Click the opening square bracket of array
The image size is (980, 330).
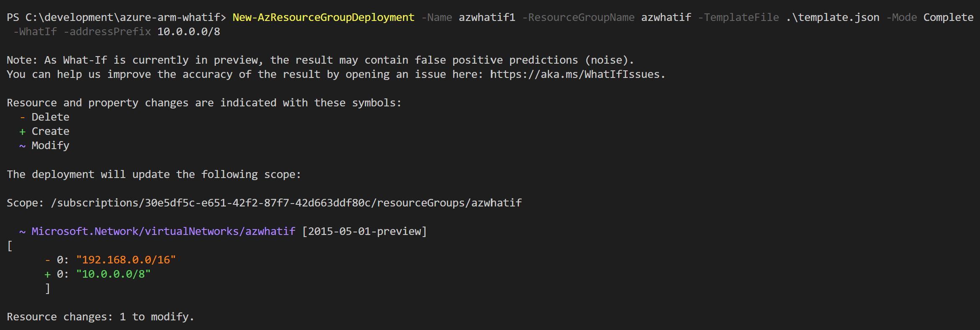click(x=10, y=246)
